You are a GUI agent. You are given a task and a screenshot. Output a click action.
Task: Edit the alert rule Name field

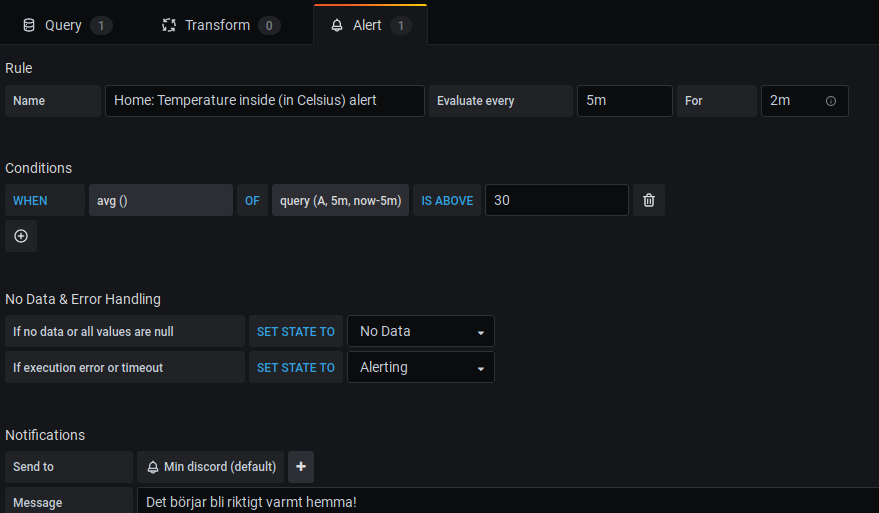point(265,101)
